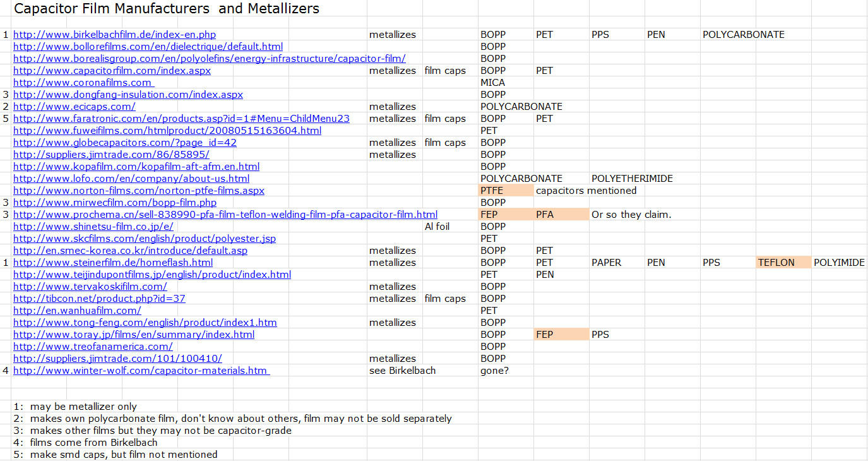Select 'PET' cell in wanhuafilm row
The height and width of the screenshot is (461, 868).
489,311
